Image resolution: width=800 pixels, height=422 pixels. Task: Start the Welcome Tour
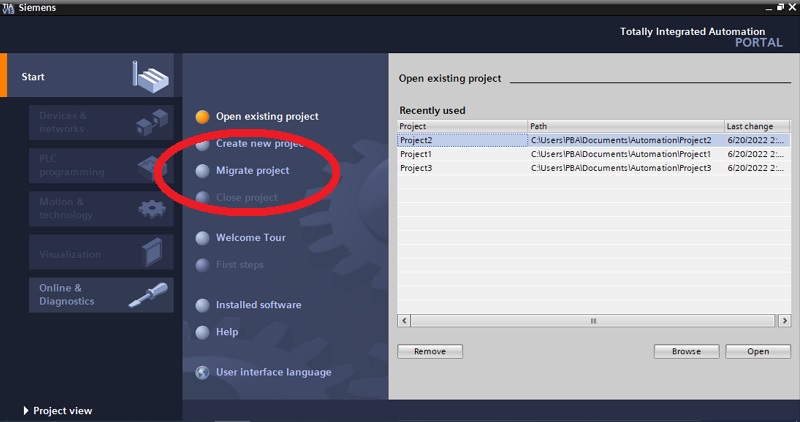(x=251, y=237)
